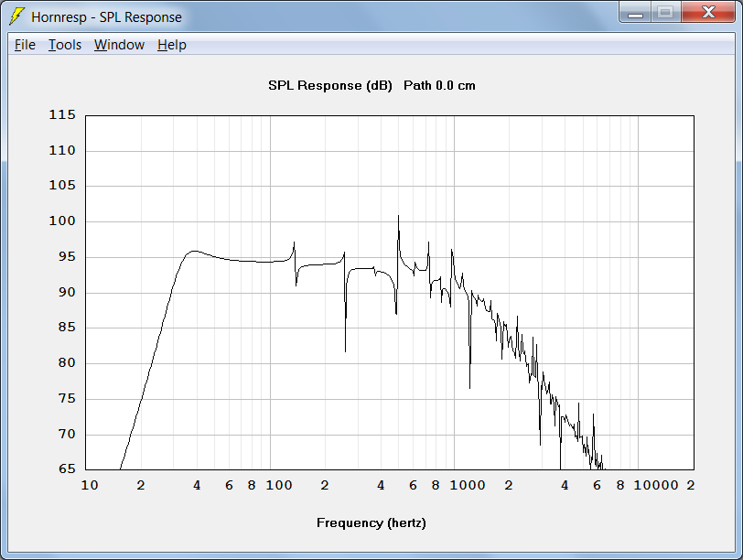Click the 100 dB y-axis value
Viewport: 743px width, 560px height.
[x=62, y=221]
